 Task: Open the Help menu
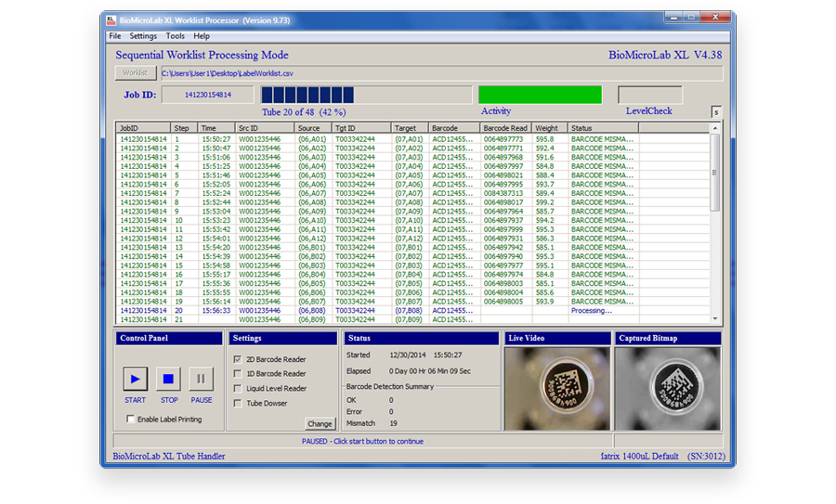point(202,36)
